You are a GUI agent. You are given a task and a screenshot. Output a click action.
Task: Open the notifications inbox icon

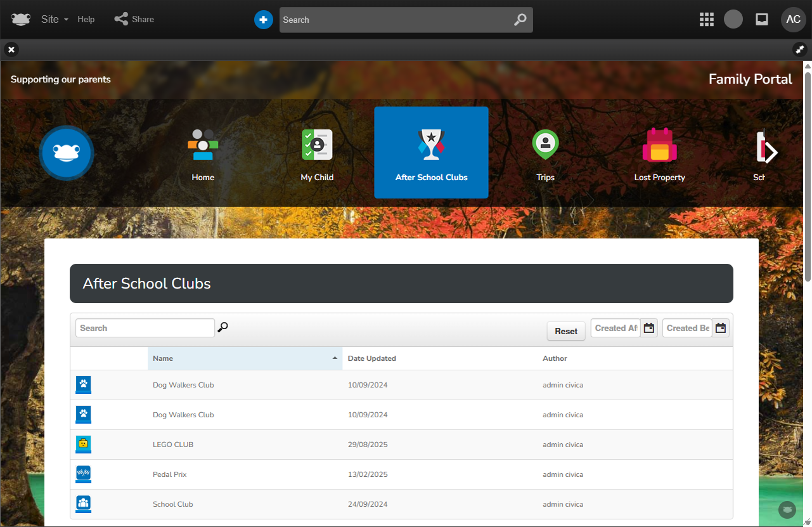coord(762,20)
